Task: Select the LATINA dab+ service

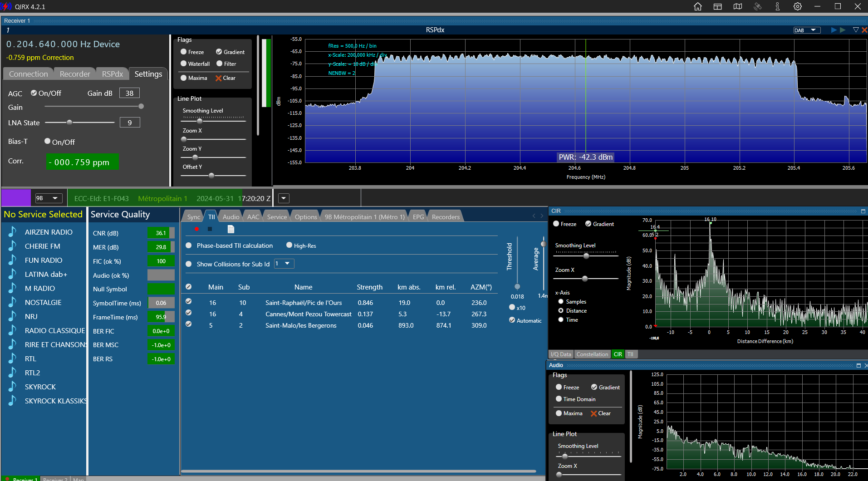Action: tap(46, 274)
